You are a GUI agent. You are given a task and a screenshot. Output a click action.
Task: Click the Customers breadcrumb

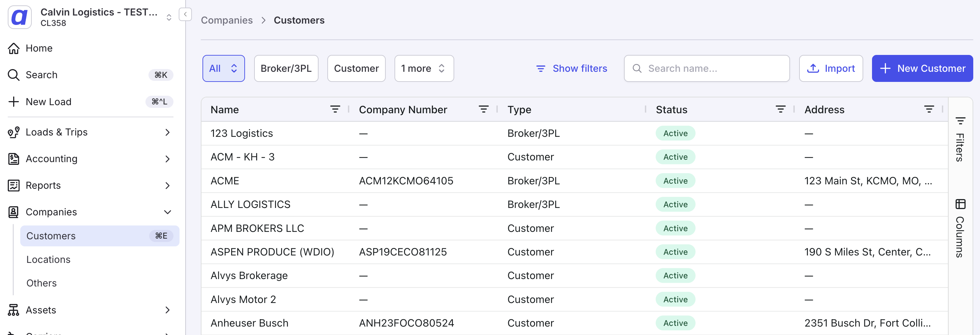(299, 20)
